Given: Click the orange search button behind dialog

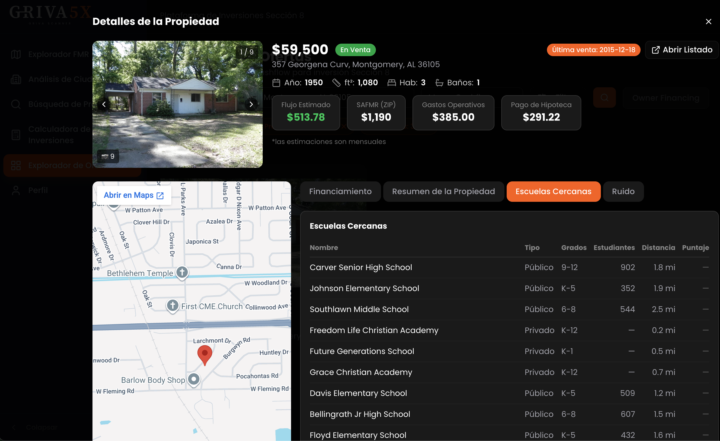Looking at the screenshot, I should (604, 97).
